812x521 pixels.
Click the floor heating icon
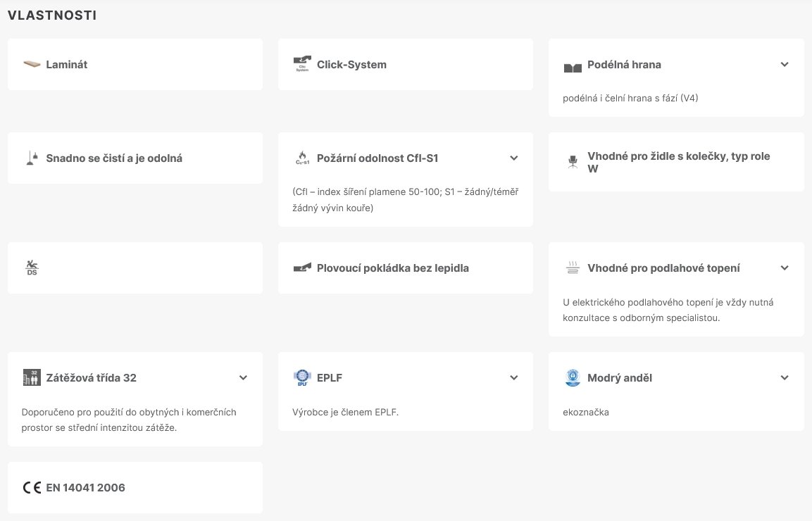point(573,268)
